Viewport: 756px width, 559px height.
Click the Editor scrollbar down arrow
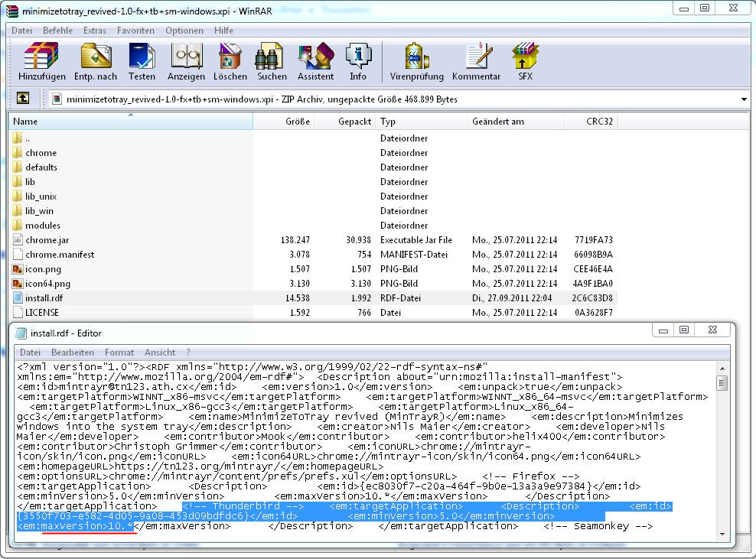coord(722,534)
